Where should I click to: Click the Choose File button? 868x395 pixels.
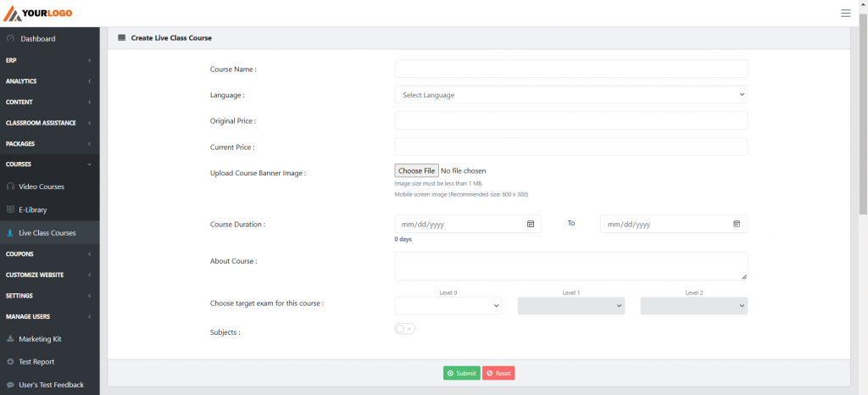point(417,171)
